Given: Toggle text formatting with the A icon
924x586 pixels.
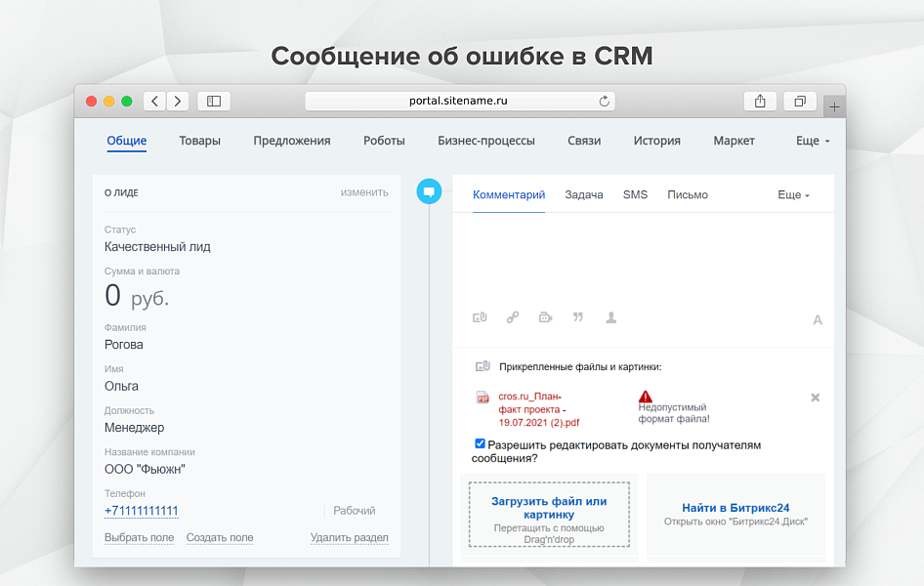Looking at the screenshot, I should click(x=818, y=320).
